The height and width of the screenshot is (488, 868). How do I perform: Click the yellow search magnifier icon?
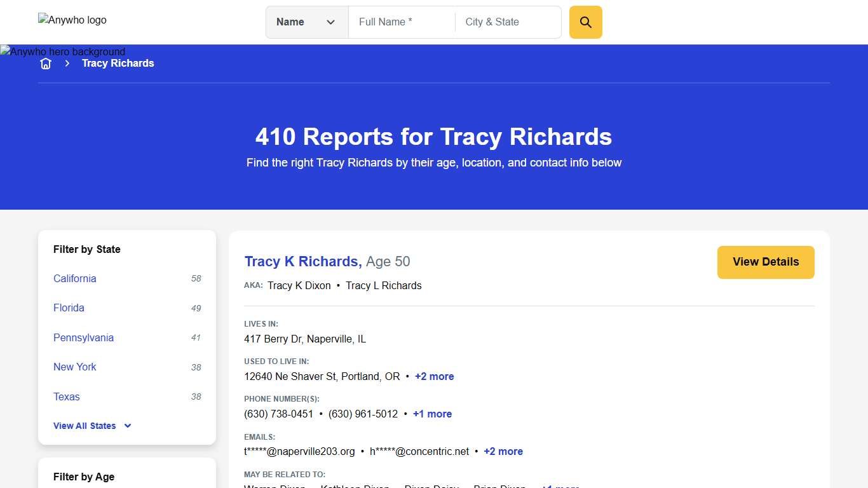[x=585, y=22]
